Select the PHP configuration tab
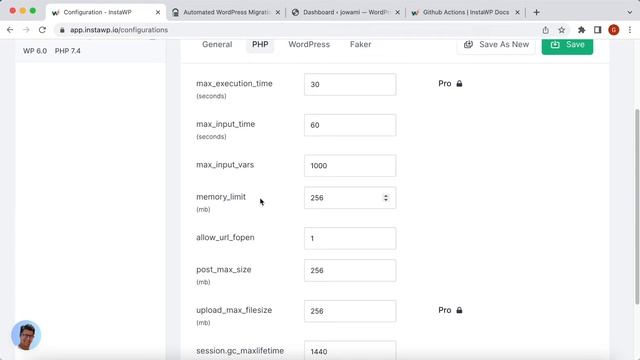Viewport: 640px width, 360px height. [x=260, y=44]
